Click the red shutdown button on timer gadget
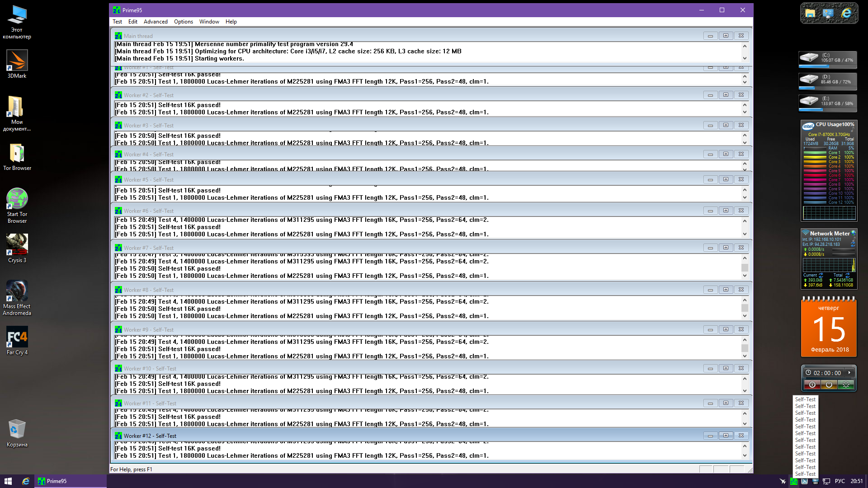 click(812, 385)
